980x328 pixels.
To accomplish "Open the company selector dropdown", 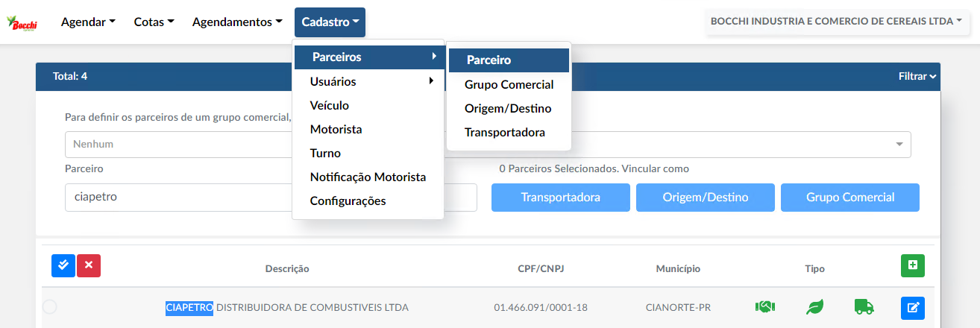I will pos(836,22).
